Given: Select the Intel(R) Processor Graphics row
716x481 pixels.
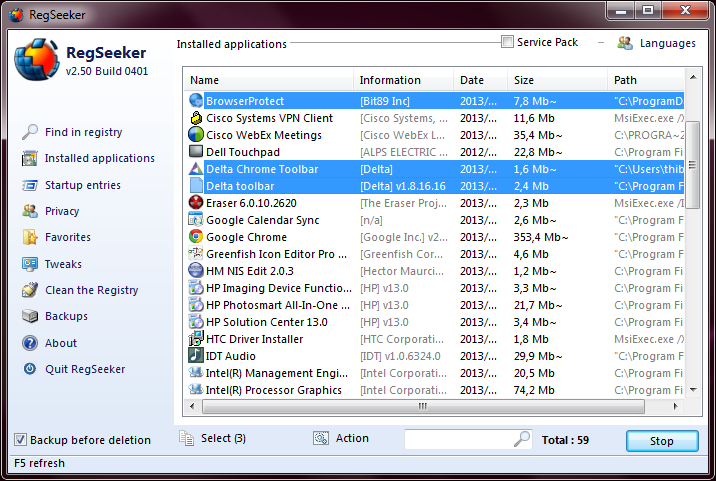Looking at the screenshot, I should coord(435,390).
